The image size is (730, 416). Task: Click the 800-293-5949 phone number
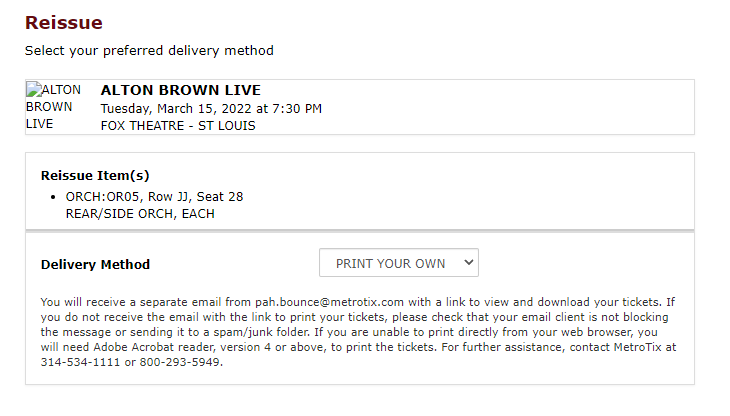[182, 362]
